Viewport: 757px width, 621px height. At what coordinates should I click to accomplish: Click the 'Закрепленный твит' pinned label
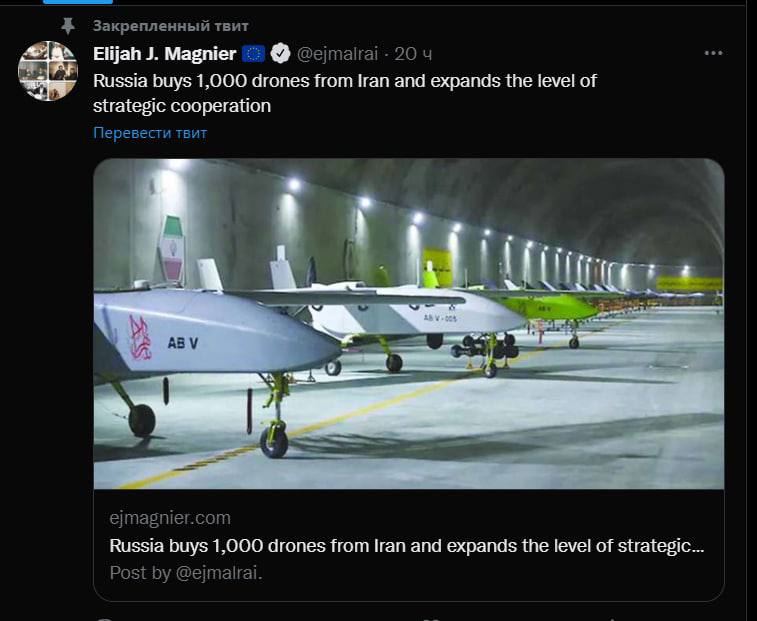point(171,25)
